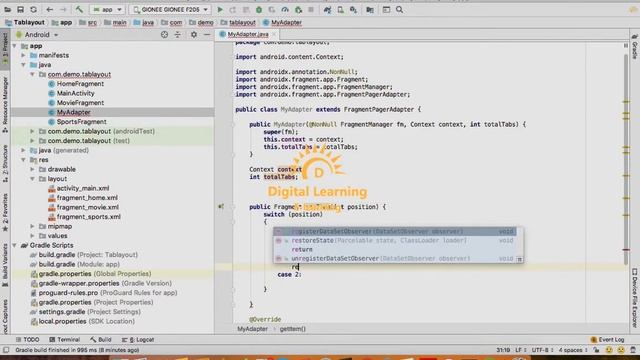Close the MyAdapter.java tab
The image size is (640, 360).
tap(274, 34)
